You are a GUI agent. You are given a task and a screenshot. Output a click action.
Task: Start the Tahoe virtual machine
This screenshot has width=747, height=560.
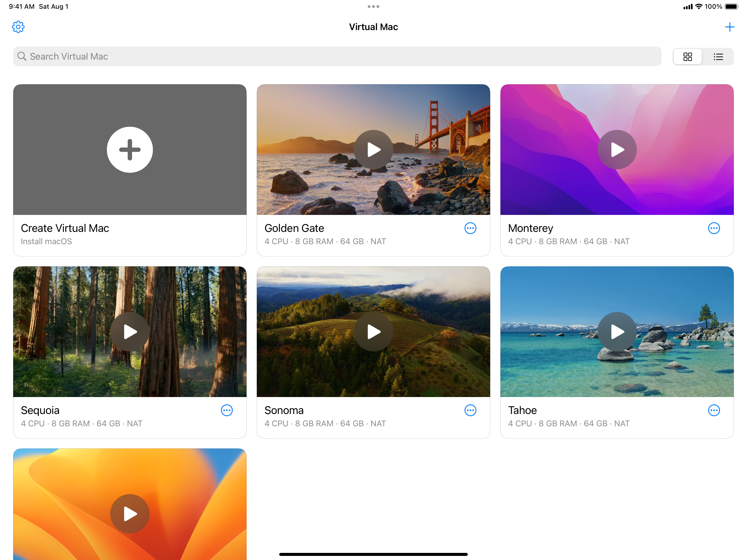coord(617,332)
